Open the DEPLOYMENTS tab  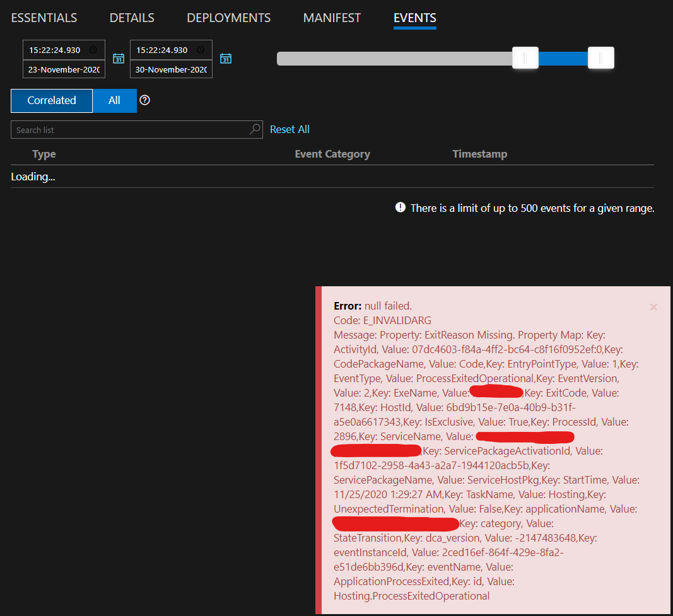(228, 18)
